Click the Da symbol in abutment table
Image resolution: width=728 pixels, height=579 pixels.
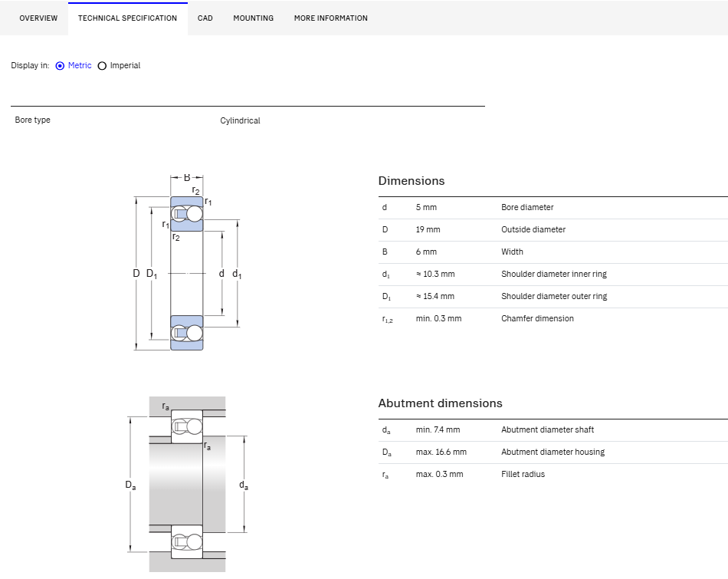(x=387, y=452)
